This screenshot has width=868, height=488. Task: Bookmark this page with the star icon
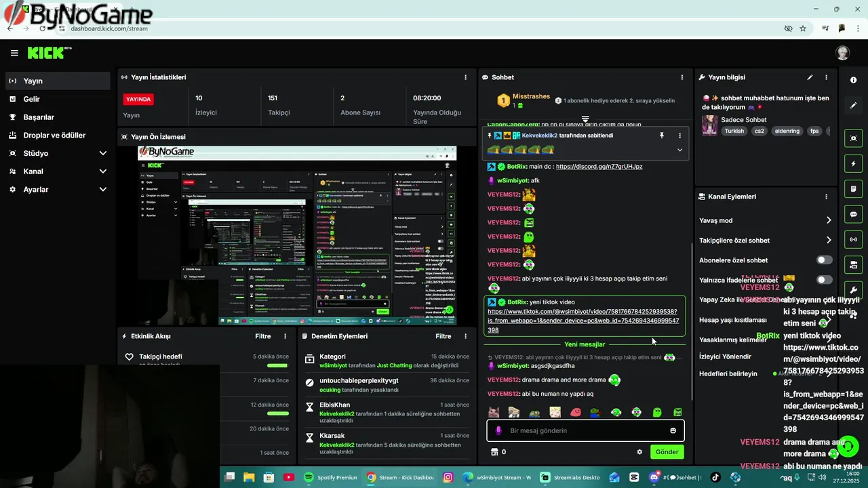click(803, 28)
